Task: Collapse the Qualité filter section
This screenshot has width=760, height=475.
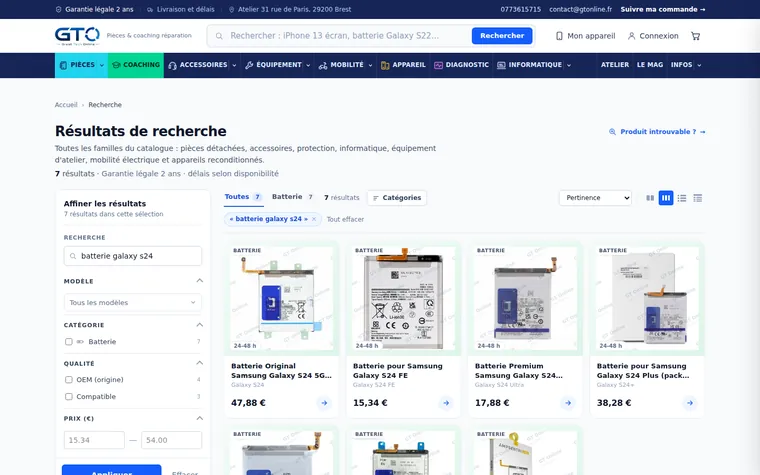Action: 199,363
